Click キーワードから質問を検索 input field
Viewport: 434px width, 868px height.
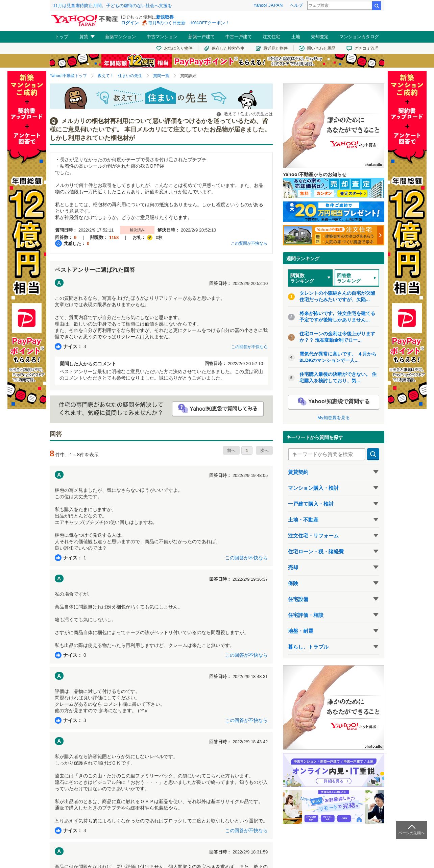click(x=327, y=454)
